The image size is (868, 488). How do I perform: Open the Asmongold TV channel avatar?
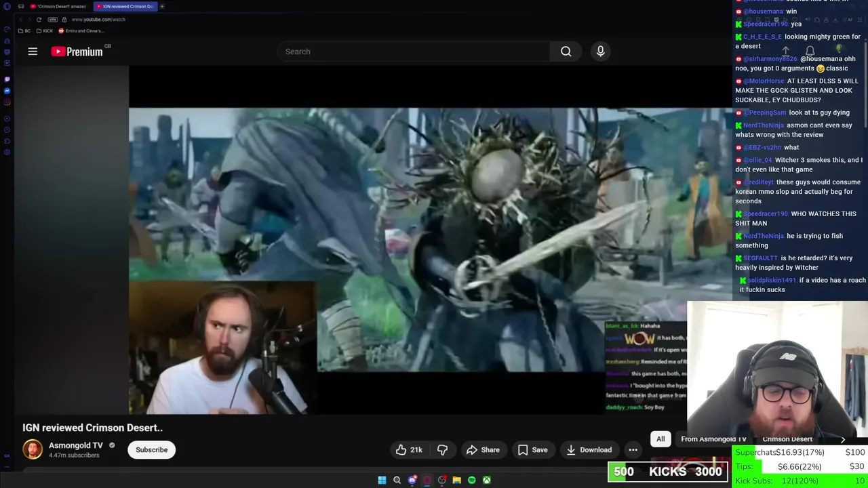coord(33,449)
